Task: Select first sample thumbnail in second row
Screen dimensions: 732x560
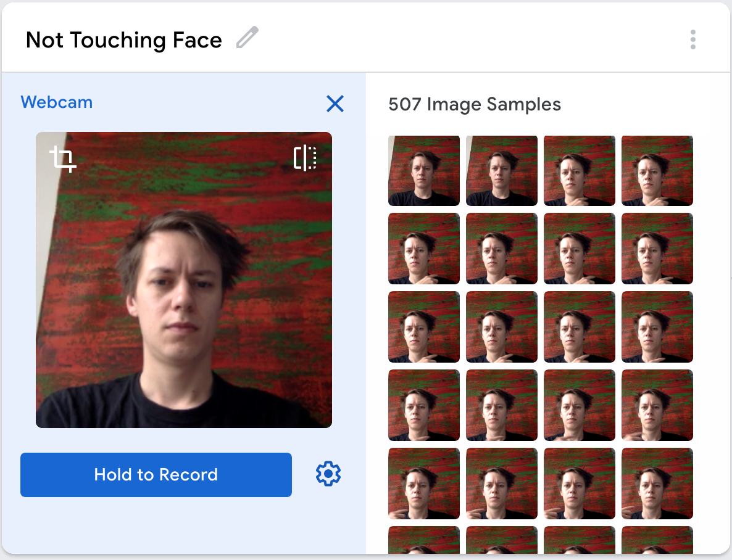Action: coord(424,249)
